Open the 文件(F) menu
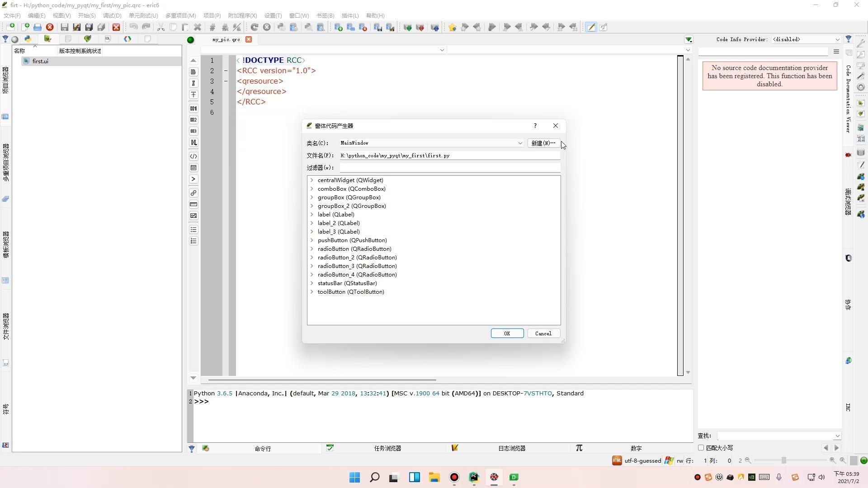Viewport: 868px width, 488px height. pyautogui.click(x=12, y=15)
